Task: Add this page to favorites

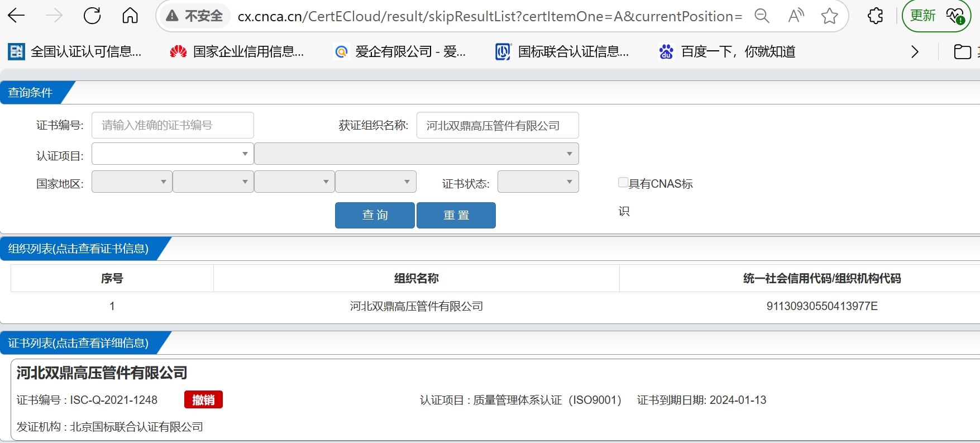Action: pyautogui.click(x=830, y=16)
